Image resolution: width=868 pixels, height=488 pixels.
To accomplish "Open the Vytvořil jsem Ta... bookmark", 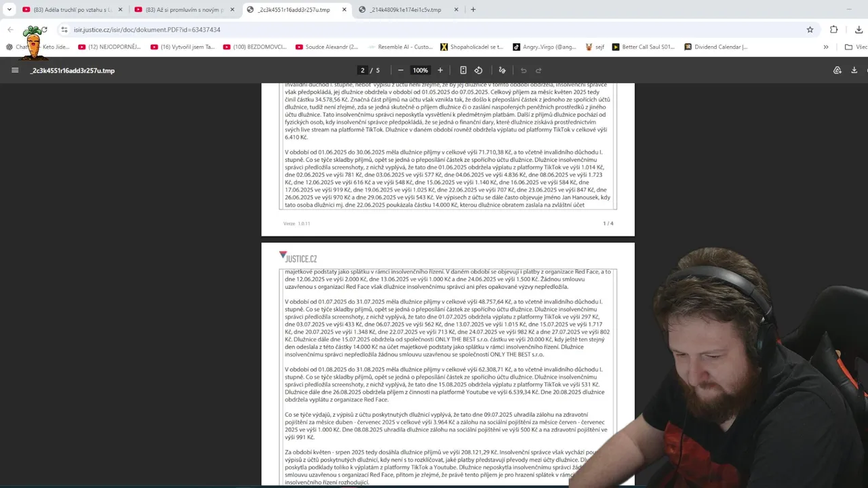I will click(x=182, y=47).
